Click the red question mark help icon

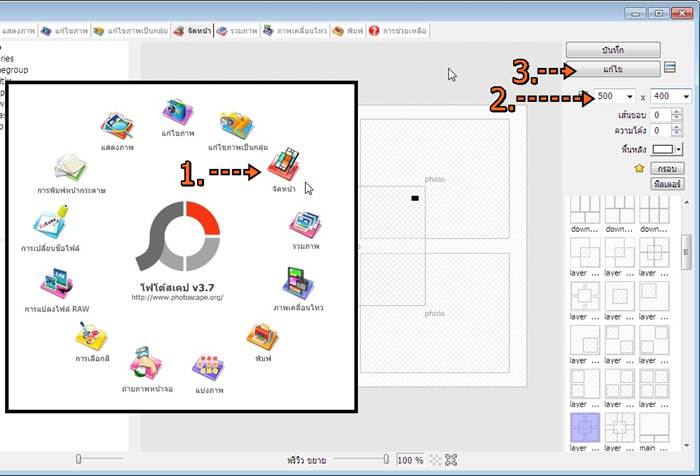(x=374, y=30)
